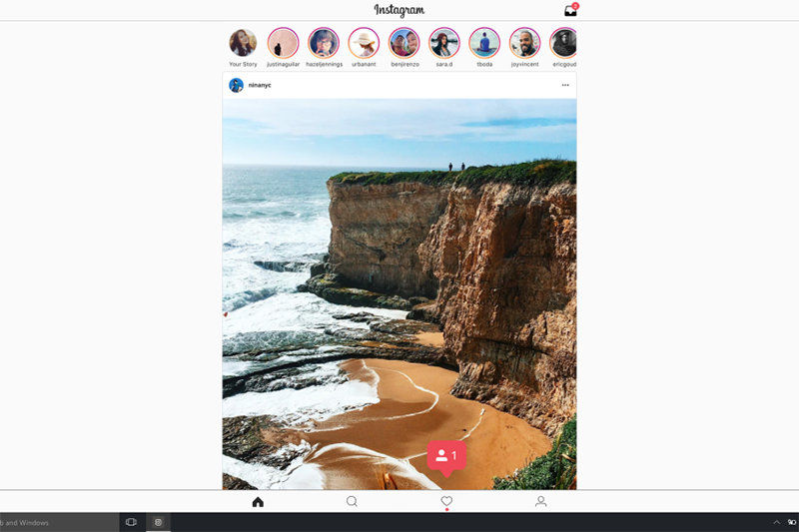
Task: Go to the Home feed tab
Action: pyautogui.click(x=258, y=502)
